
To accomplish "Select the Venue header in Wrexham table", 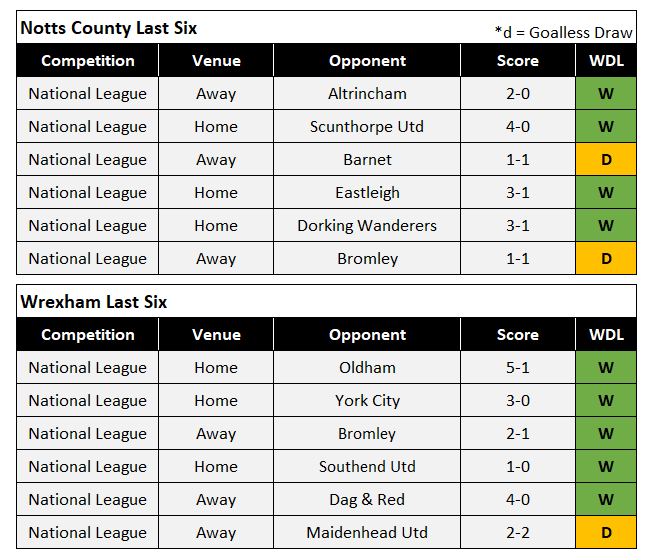I will coord(216,335).
